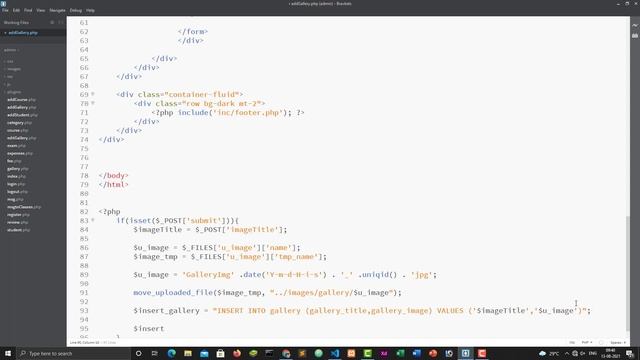Viewport: 640px width, 360px height.
Task: Click the split-view icon beside Working Files
Action: (x=60, y=22)
